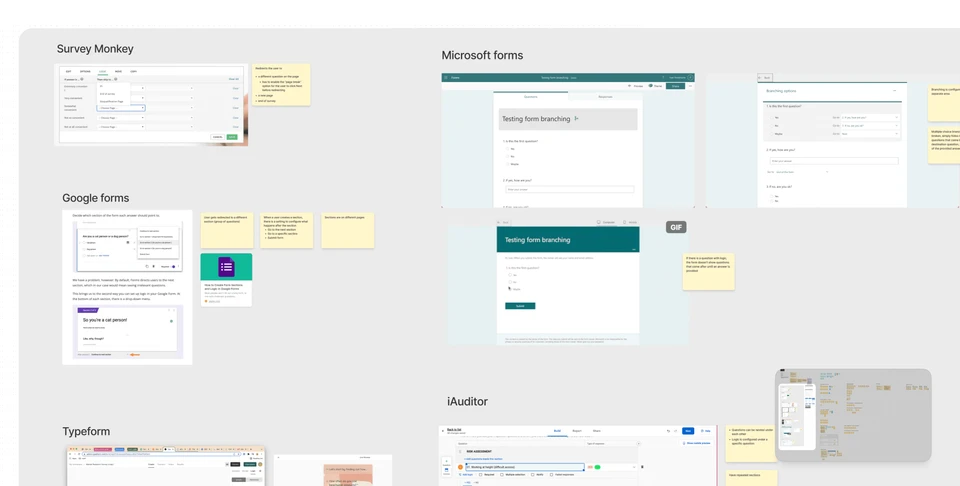The height and width of the screenshot is (486, 960).
Task: Click the Typeform heading
Action: click(x=86, y=432)
